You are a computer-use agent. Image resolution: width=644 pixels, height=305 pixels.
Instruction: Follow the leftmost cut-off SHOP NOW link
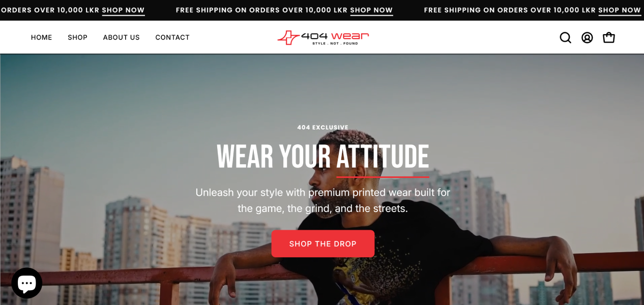point(123,10)
